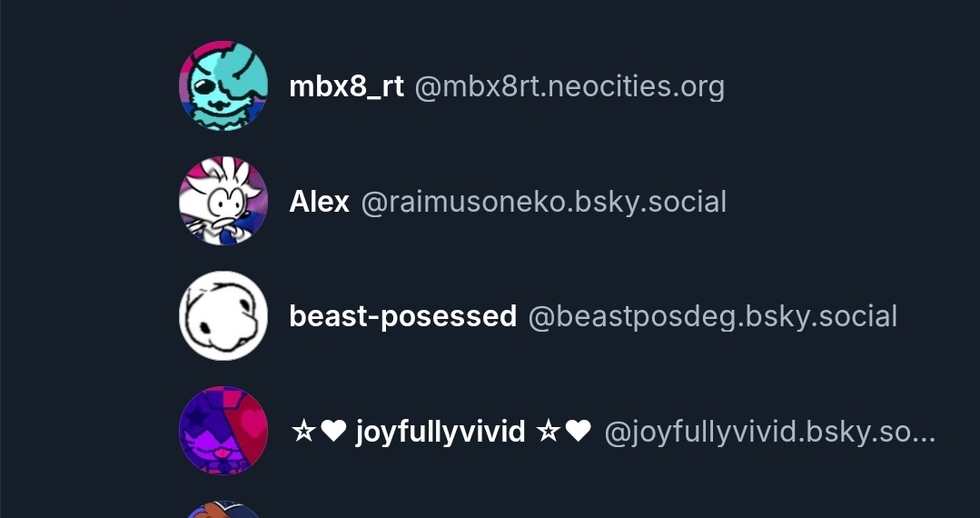The image size is (980, 518).
Task: Open the truncated @joyfullyvivid.bsky.so... handle
Action: (x=770, y=433)
